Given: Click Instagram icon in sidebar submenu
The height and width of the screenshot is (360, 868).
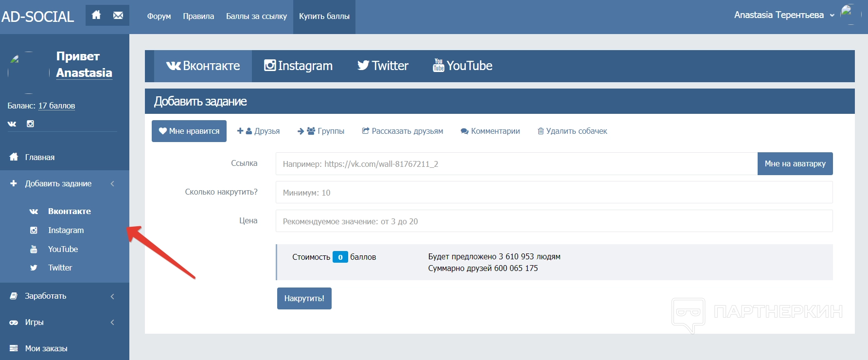Looking at the screenshot, I should 34,230.
